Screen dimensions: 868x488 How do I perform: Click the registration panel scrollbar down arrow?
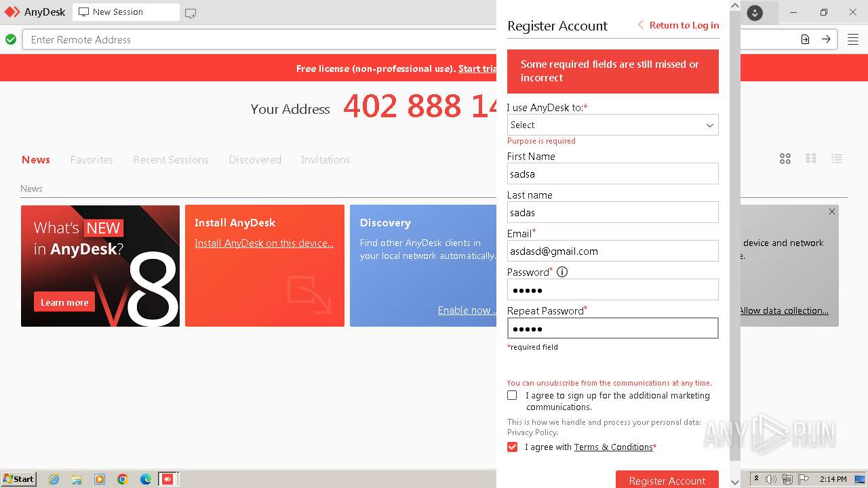point(735,482)
